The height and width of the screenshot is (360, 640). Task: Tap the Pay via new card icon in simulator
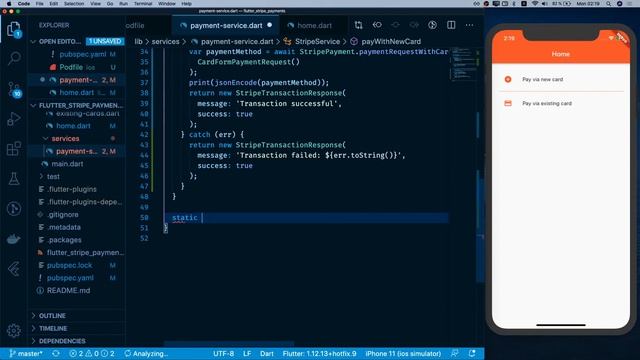tap(508, 79)
